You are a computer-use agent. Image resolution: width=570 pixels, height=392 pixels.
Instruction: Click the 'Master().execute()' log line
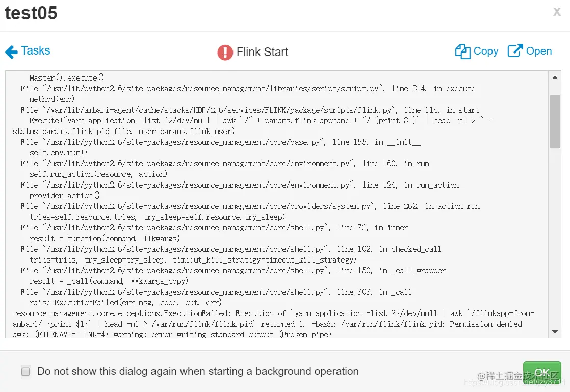click(66, 78)
